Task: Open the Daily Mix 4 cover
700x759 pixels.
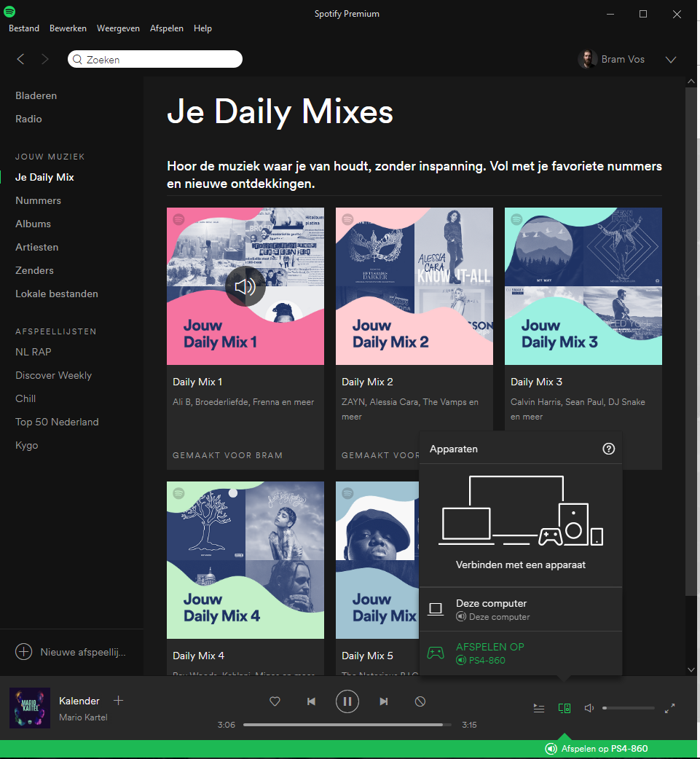Action: [x=245, y=560]
